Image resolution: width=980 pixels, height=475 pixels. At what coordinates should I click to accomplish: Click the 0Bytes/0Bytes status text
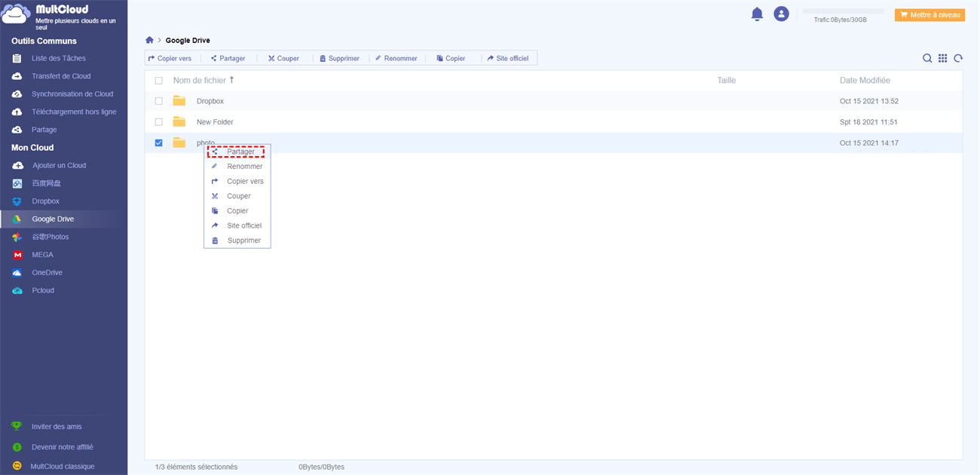pos(321,467)
